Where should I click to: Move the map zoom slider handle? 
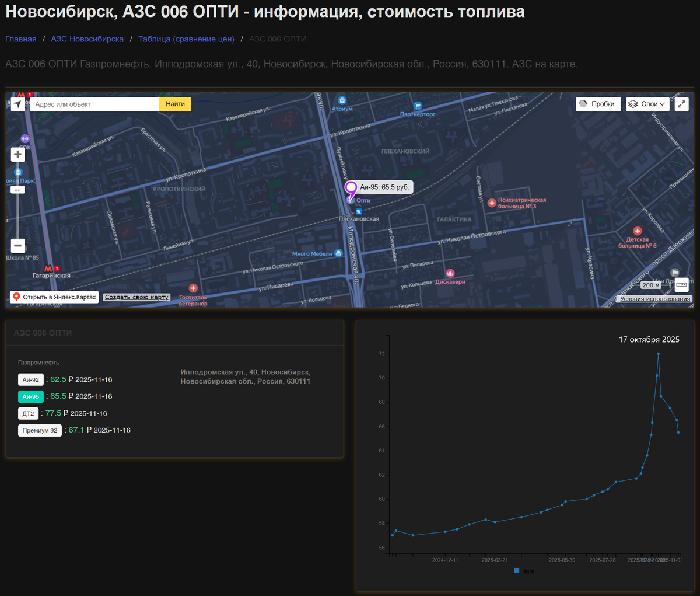pyautogui.click(x=18, y=190)
